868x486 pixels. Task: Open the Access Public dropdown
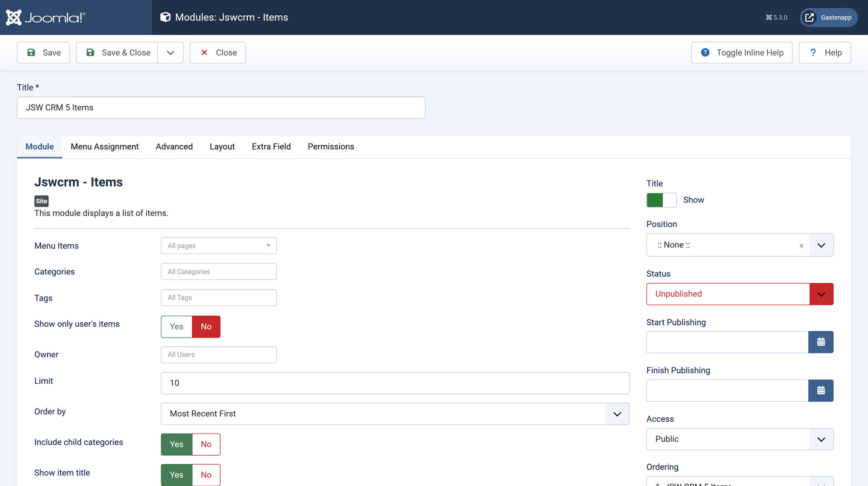click(x=740, y=439)
